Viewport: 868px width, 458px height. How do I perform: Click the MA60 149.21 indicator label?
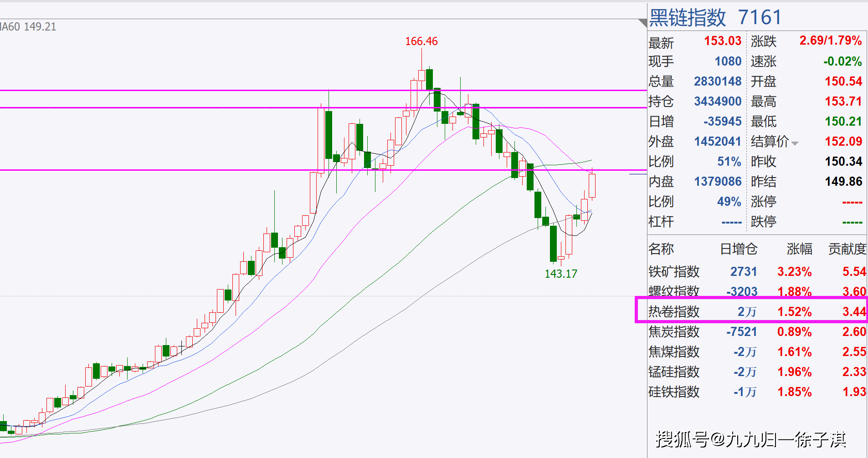(x=28, y=27)
